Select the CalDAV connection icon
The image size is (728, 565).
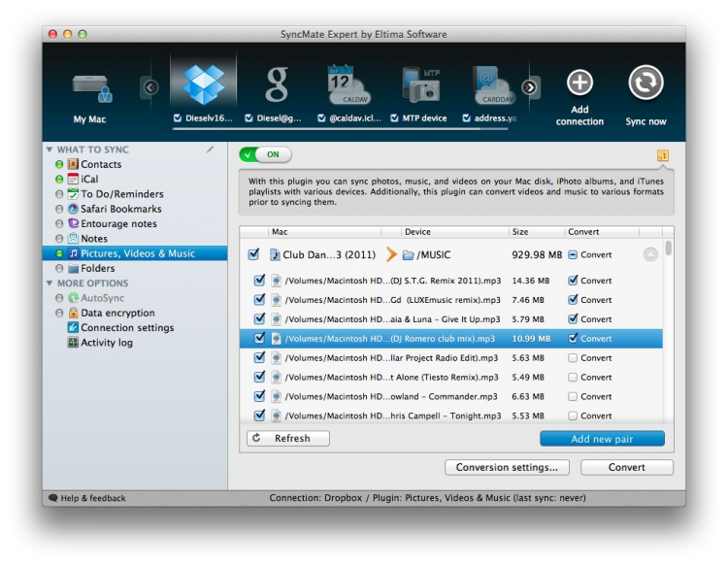[x=348, y=84]
